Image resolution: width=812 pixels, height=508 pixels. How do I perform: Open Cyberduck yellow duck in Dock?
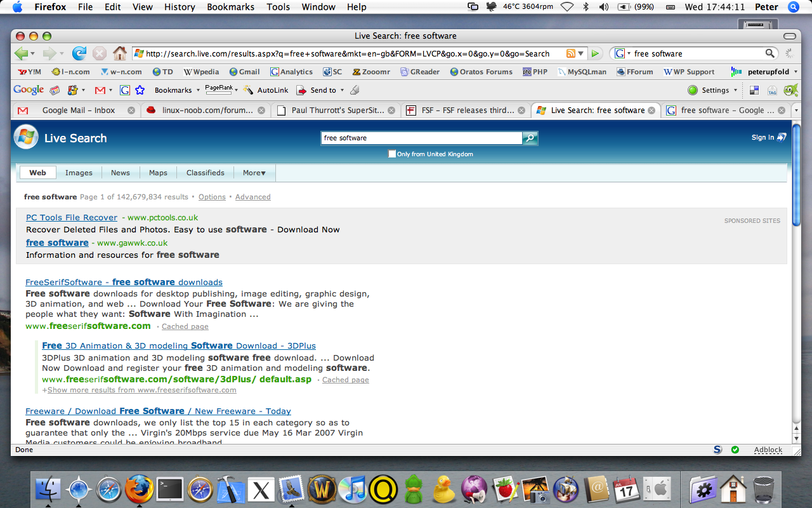[444, 490]
